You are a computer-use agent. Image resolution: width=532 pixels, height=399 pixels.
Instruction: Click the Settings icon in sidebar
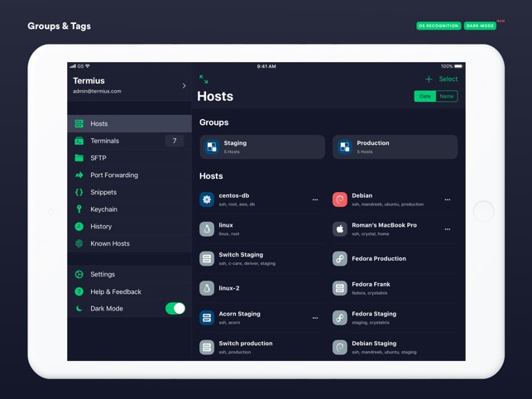[79, 274]
